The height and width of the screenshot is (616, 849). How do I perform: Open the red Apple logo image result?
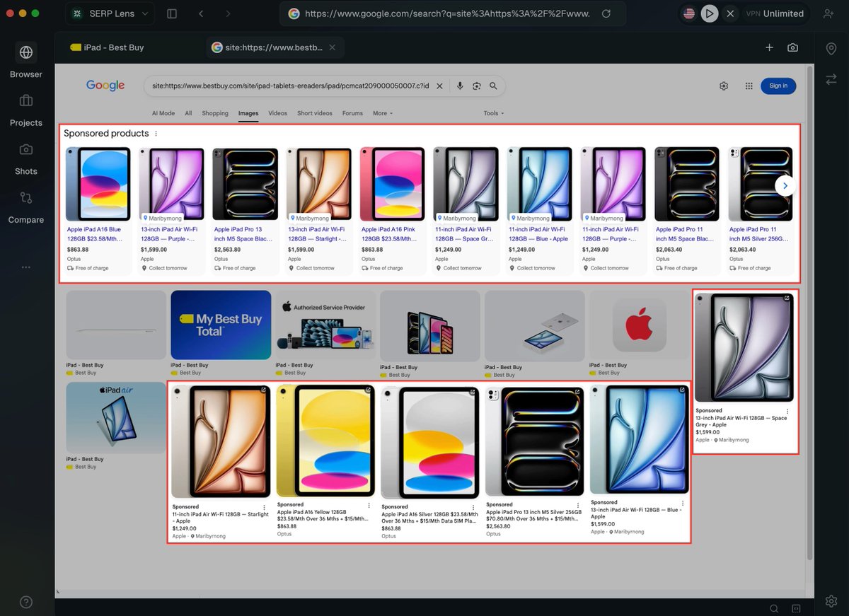tap(640, 325)
